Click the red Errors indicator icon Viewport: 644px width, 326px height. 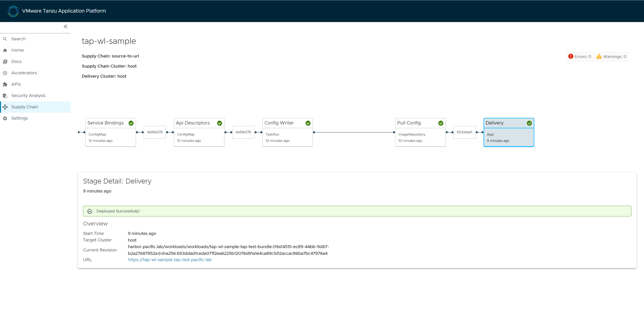[x=570, y=56]
